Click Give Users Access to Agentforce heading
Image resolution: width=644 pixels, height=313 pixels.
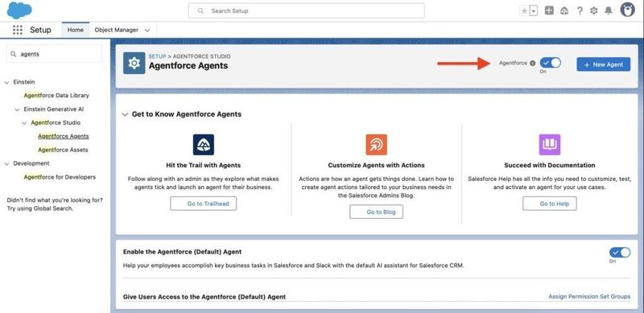coord(204,297)
